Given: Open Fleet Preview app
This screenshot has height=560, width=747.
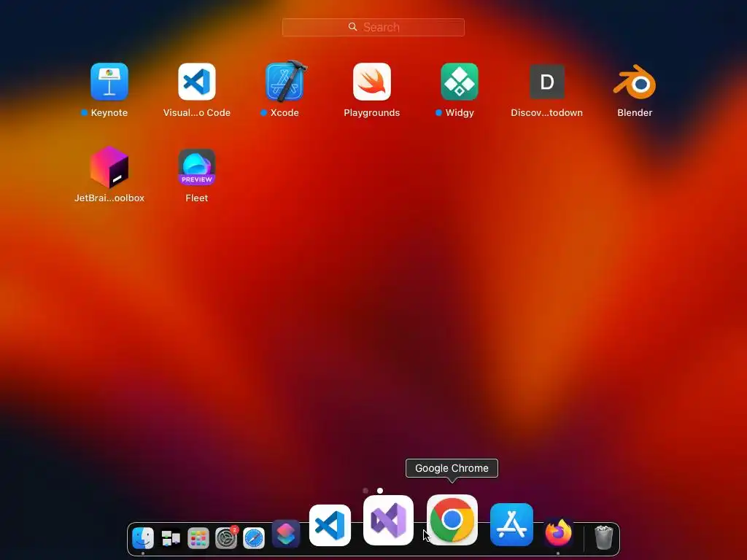Looking at the screenshot, I should tap(197, 167).
